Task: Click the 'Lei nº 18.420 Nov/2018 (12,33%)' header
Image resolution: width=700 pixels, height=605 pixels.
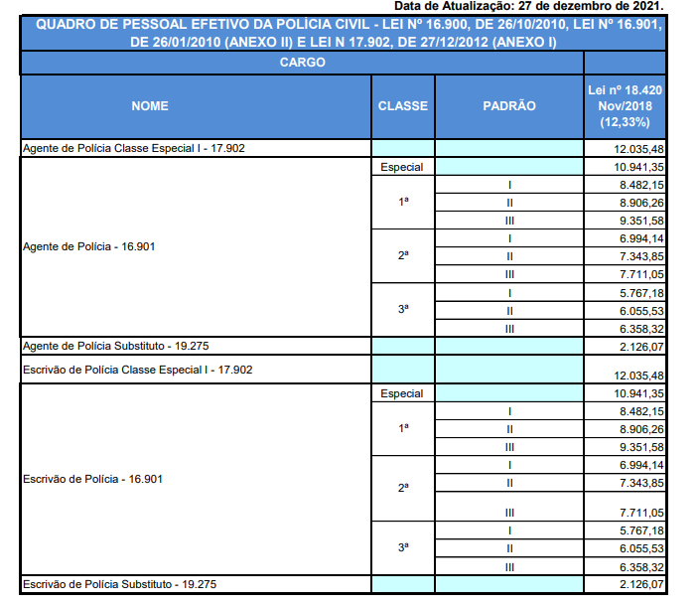Action: point(625,106)
